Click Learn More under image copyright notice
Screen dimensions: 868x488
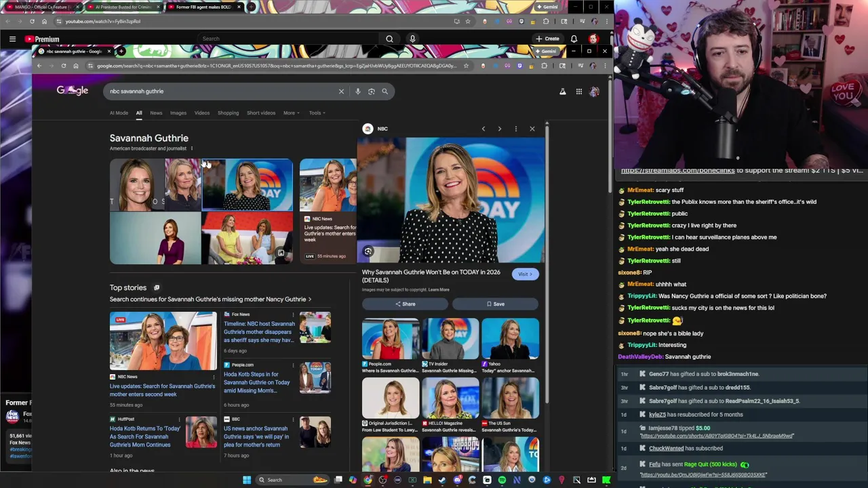point(439,290)
